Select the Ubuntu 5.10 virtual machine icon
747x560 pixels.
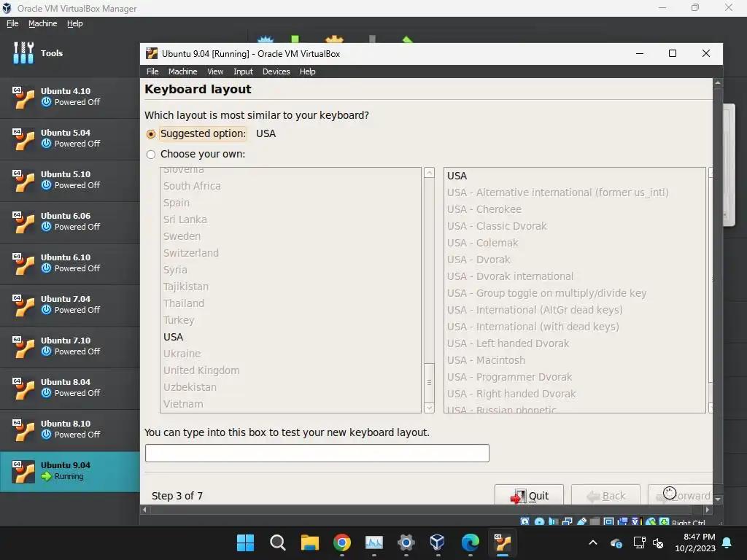(x=23, y=180)
